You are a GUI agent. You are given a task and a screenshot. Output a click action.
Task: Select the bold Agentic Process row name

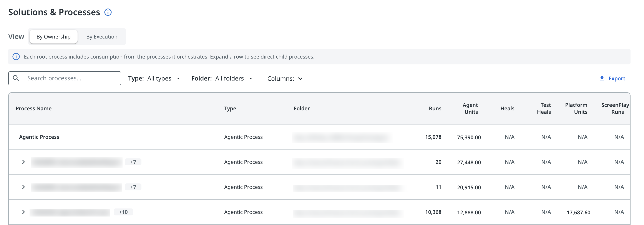[39, 137]
